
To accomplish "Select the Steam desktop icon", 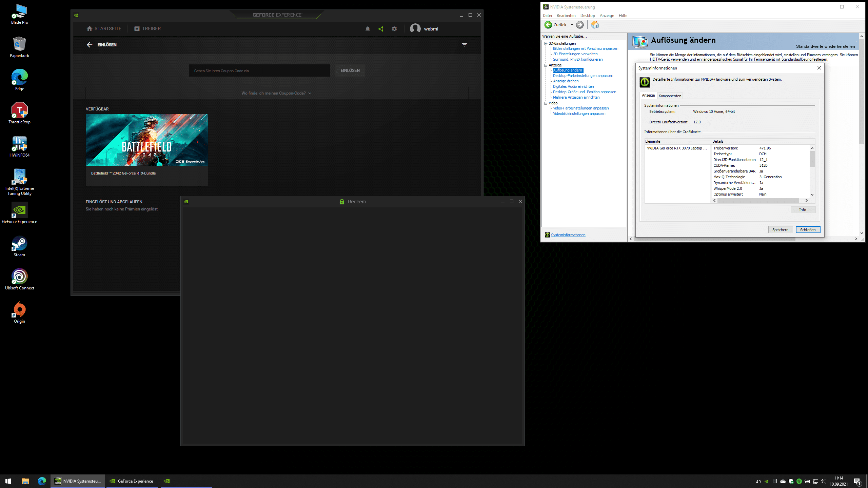I will point(19,246).
